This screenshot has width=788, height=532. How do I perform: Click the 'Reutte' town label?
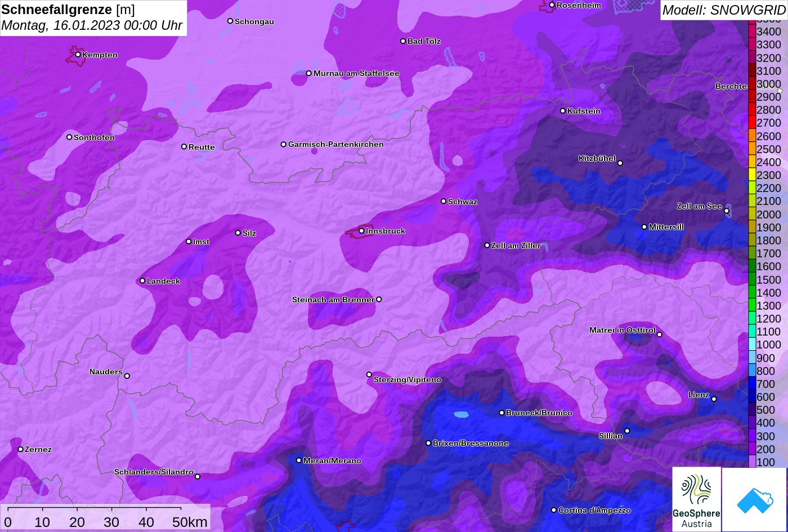click(202, 147)
